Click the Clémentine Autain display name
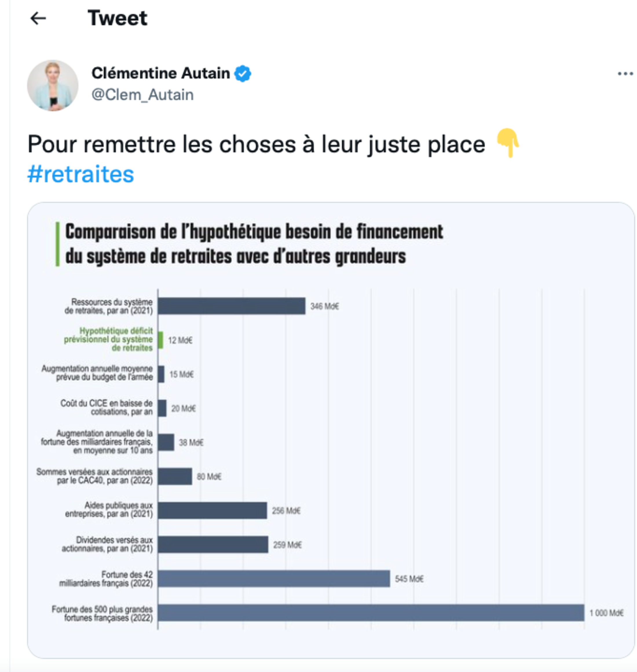 coord(161,73)
